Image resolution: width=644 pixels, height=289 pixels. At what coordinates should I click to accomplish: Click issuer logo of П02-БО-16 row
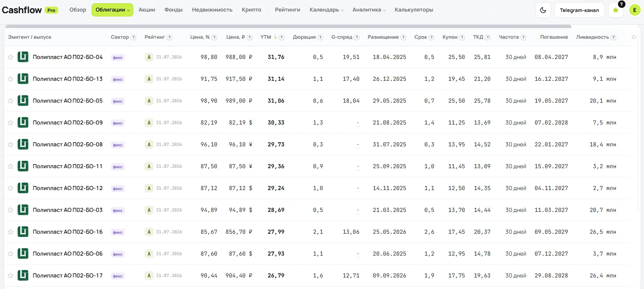click(x=23, y=232)
